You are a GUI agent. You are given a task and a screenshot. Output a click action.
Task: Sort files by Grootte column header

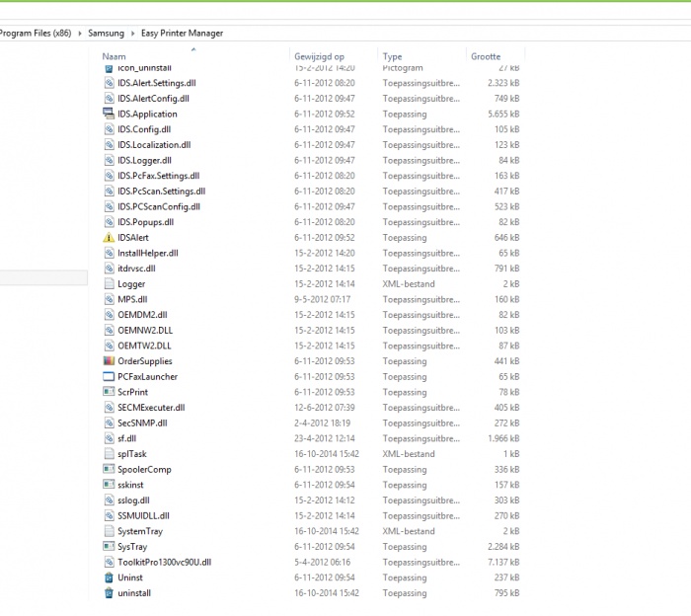[486, 56]
